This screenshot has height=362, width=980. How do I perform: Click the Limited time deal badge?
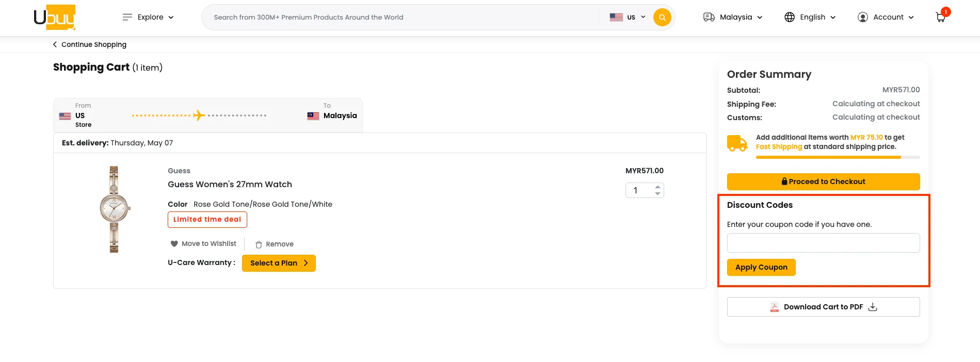(207, 219)
